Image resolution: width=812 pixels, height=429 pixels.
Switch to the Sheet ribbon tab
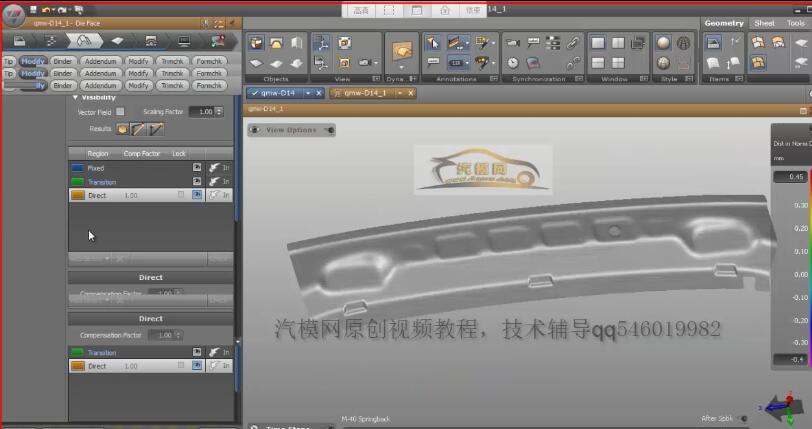point(764,23)
